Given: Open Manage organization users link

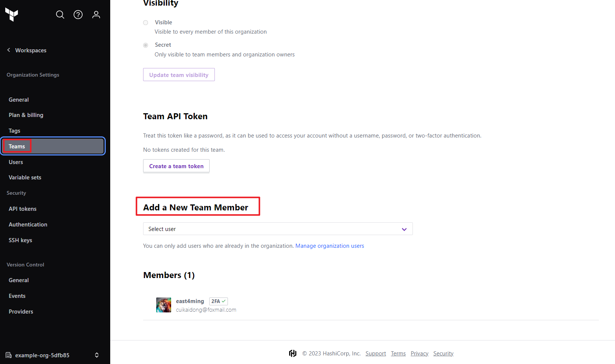Looking at the screenshot, I should tap(330, 246).
